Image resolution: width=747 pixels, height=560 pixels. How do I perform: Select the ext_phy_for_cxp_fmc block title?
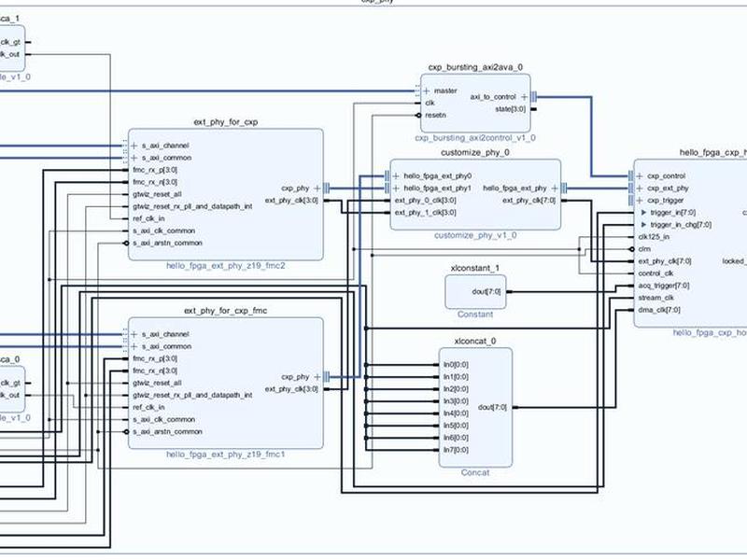click(x=225, y=311)
